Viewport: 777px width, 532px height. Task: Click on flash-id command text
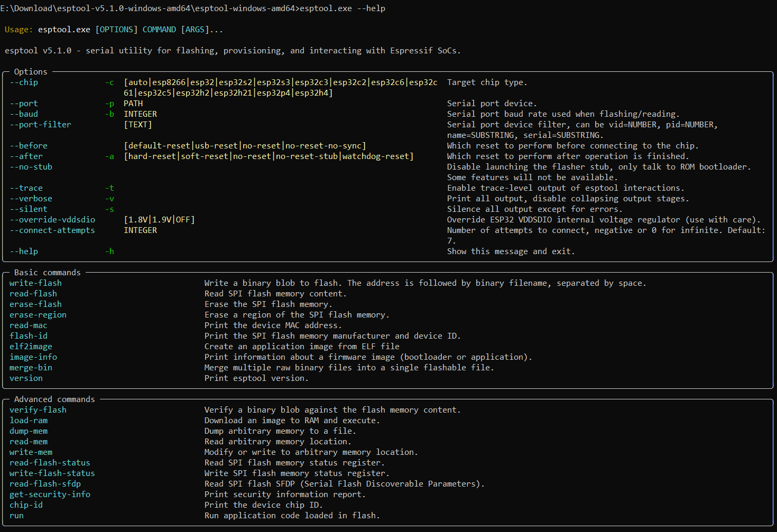(x=28, y=336)
